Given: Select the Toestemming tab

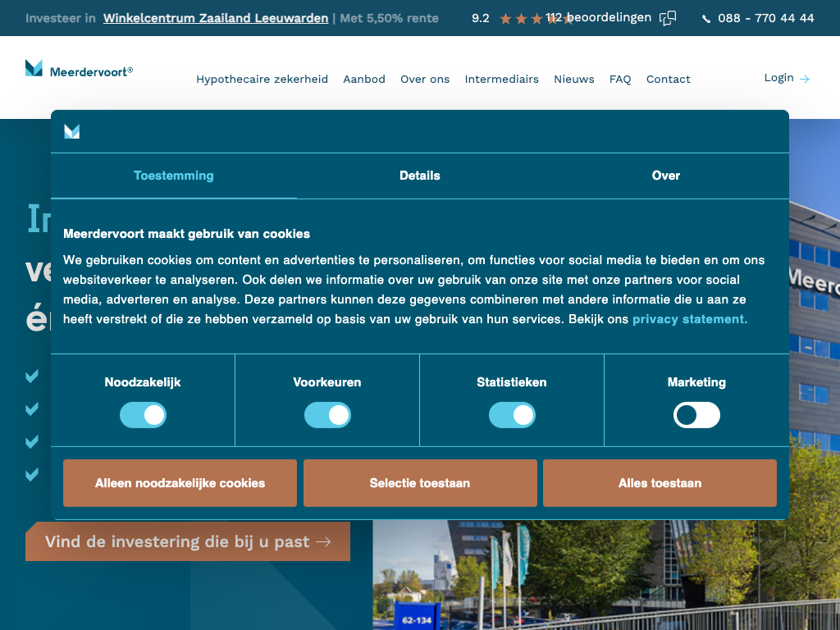Looking at the screenshot, I should click(174, 176).
